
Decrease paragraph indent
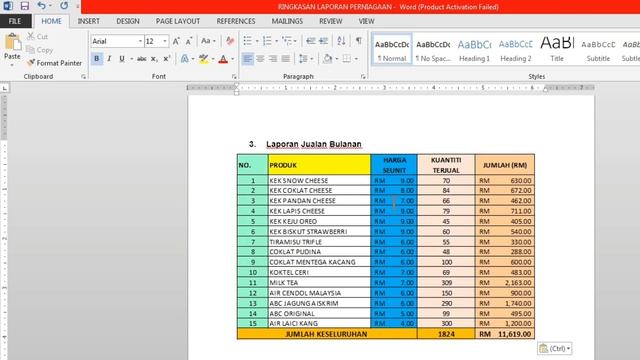[x=311, y=41]
